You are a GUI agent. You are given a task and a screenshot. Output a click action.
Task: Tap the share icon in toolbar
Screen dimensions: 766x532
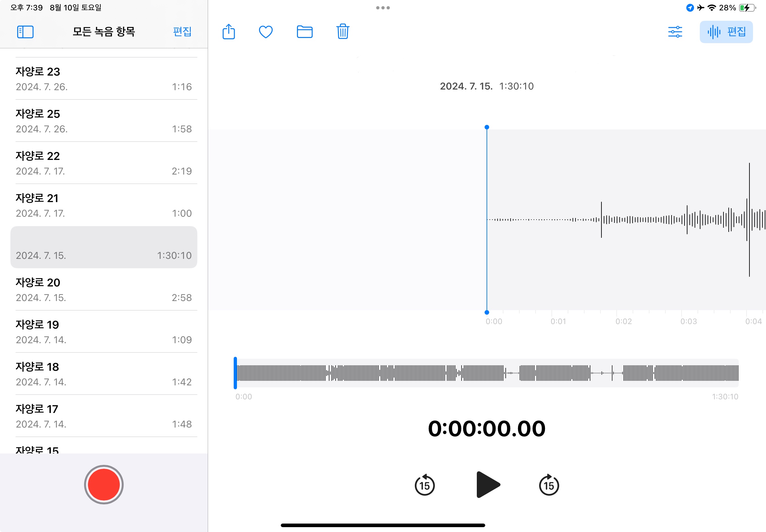(x=229, y=32)
